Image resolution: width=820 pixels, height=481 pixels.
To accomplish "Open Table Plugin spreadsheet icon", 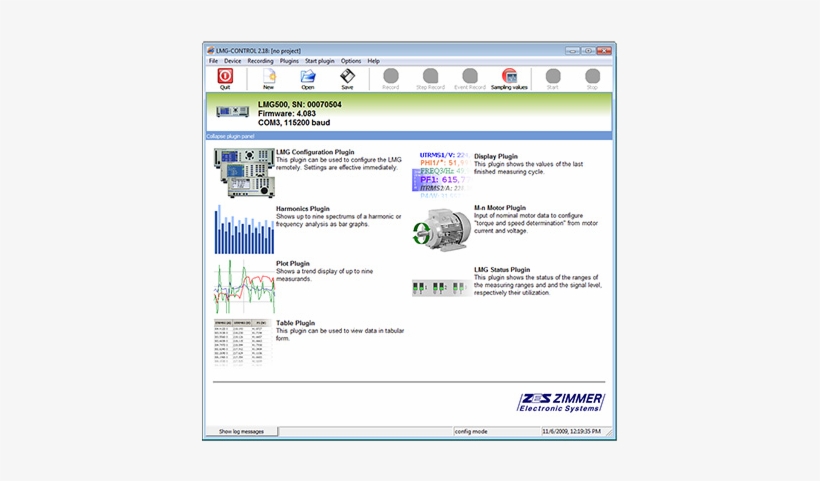I will (243, 342).
